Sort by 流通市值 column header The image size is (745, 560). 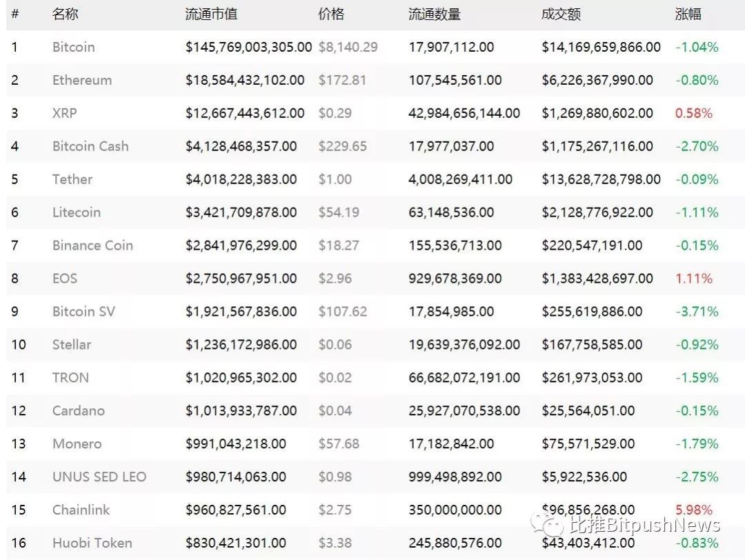212,14
